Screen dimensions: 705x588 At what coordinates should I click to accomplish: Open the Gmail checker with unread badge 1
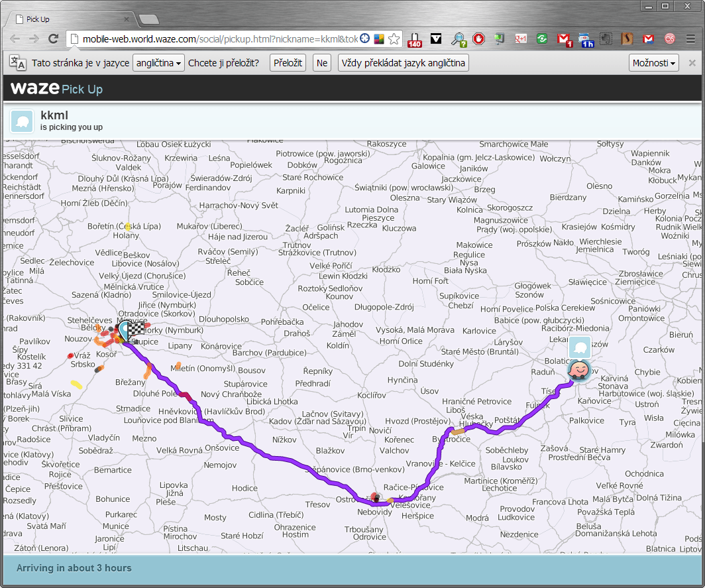565,40
